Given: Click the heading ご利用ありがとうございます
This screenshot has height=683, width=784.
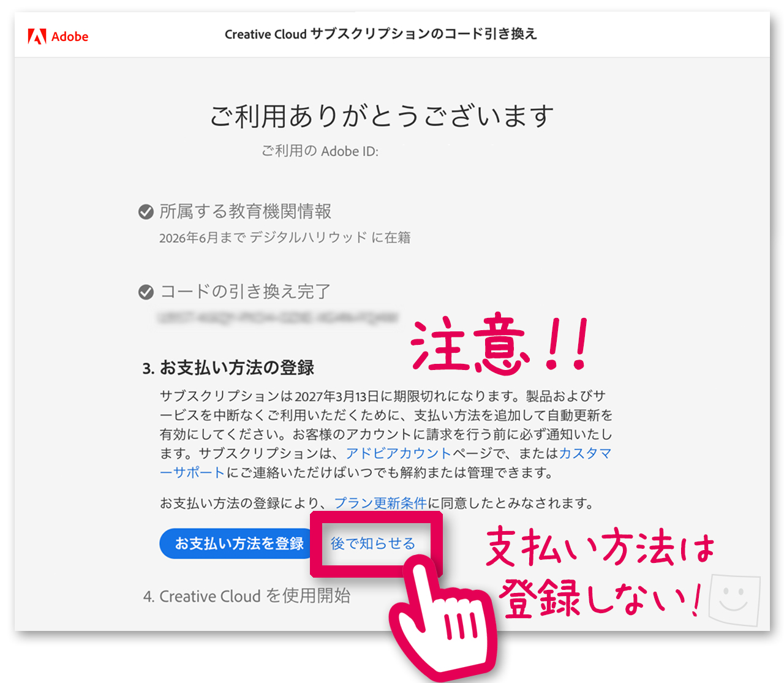Looking at the screenshot, I should (382, 116).
